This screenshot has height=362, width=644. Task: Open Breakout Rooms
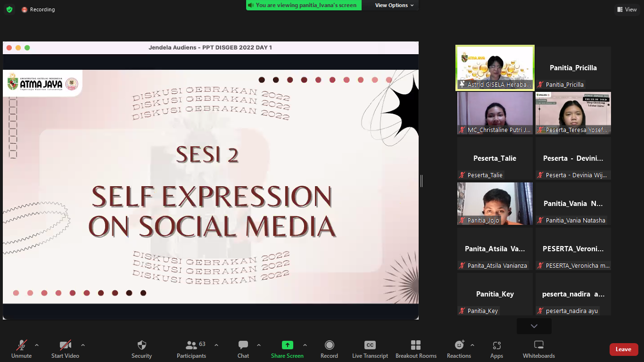(x=416, y=346)
